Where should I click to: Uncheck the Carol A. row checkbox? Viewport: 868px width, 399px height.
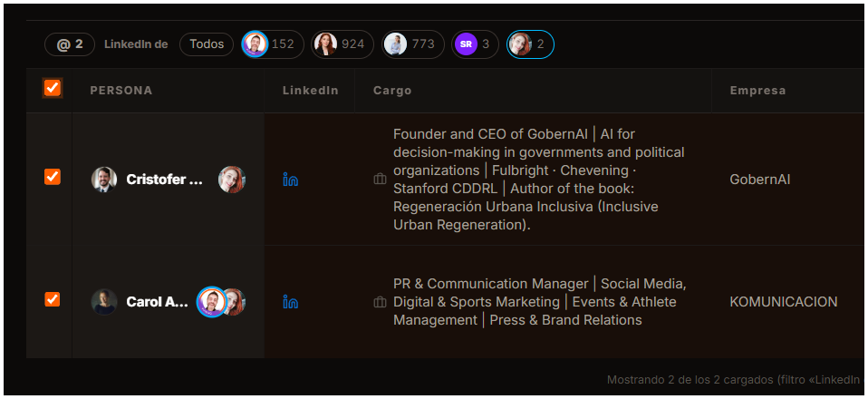tap(52, 299)
